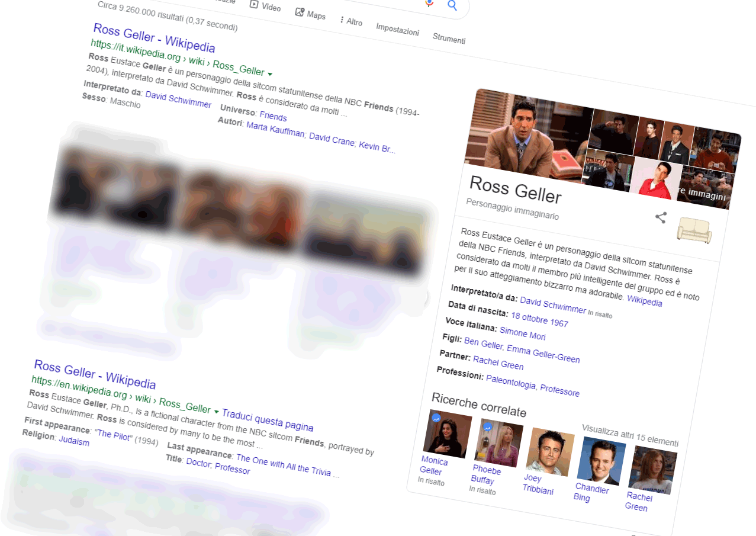Click the Simone Mori voice actor link
The width and height of the screenshot is (756, 536).
(522, 333)
